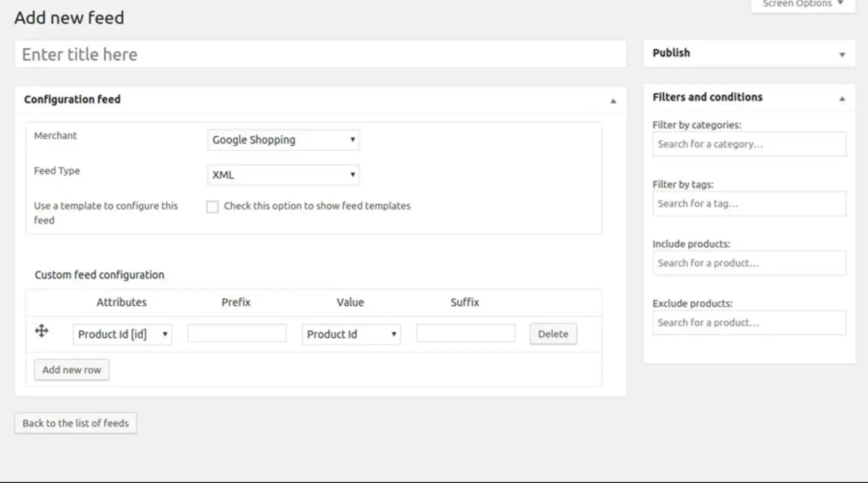Screen dimensions: 868x483
Task: Click the Prefix text field
Action: [237, 334]
